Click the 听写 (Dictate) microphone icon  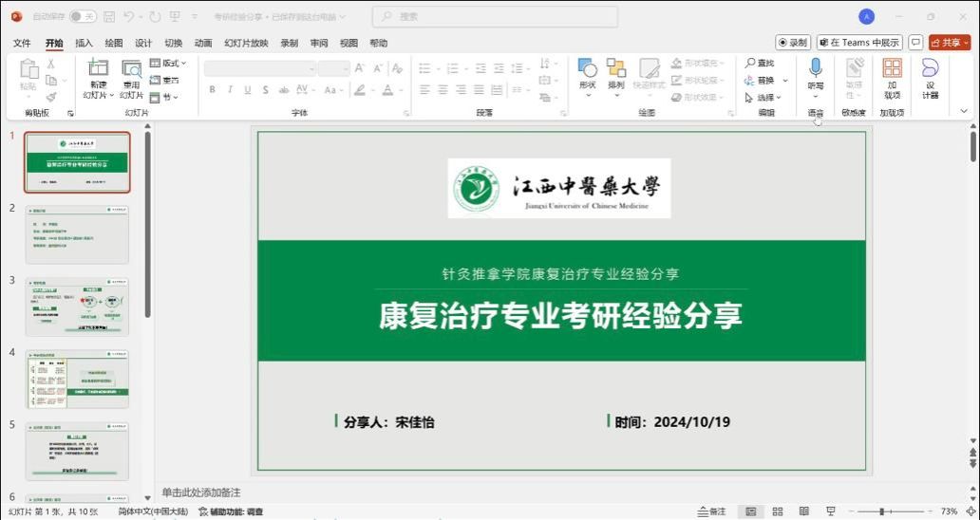point(816,68)
